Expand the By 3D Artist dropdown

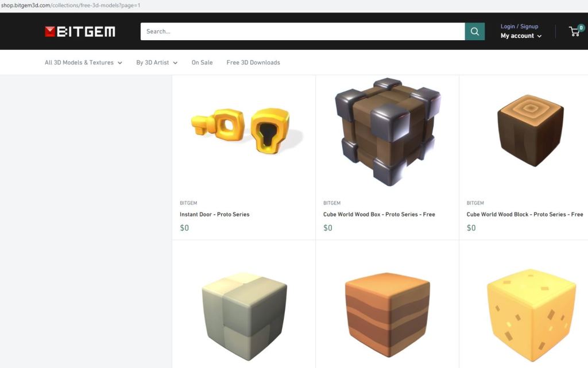tap(157, 63)
